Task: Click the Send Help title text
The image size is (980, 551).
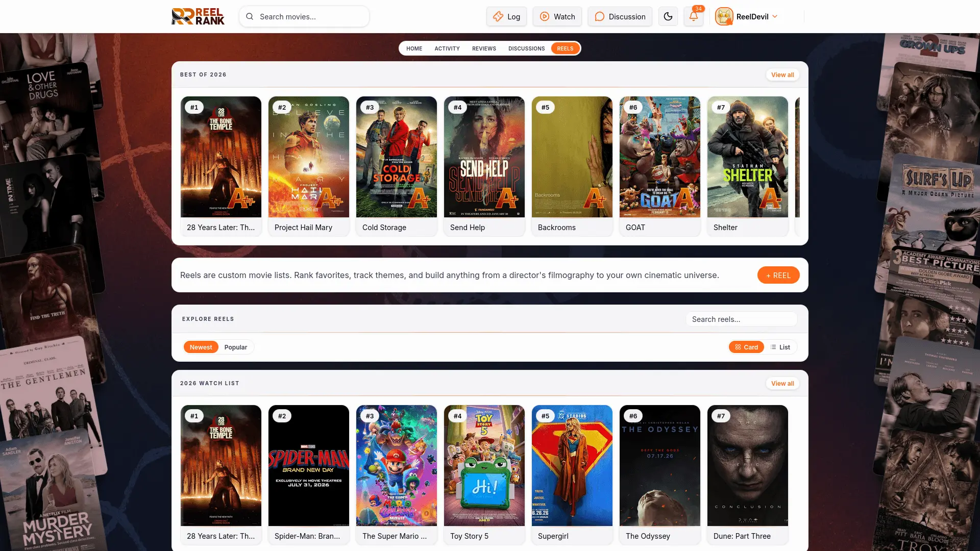Action: click(468, 228)
